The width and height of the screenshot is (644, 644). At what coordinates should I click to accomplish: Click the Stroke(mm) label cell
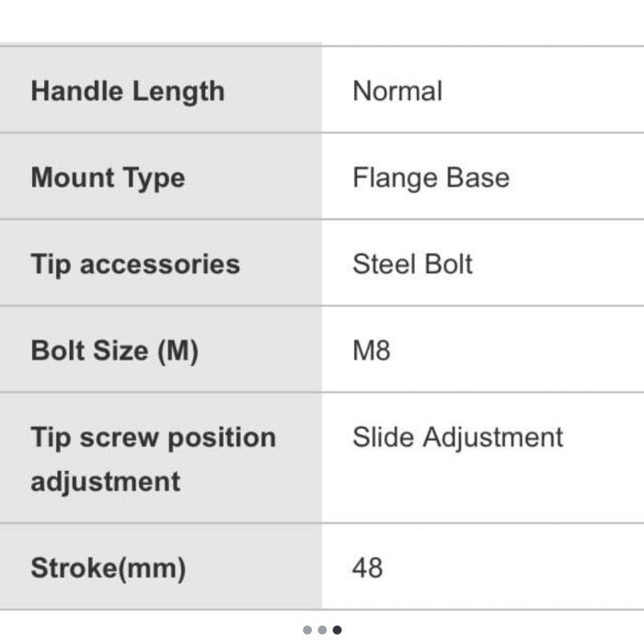pyautogui.click(x=108, y=568)
